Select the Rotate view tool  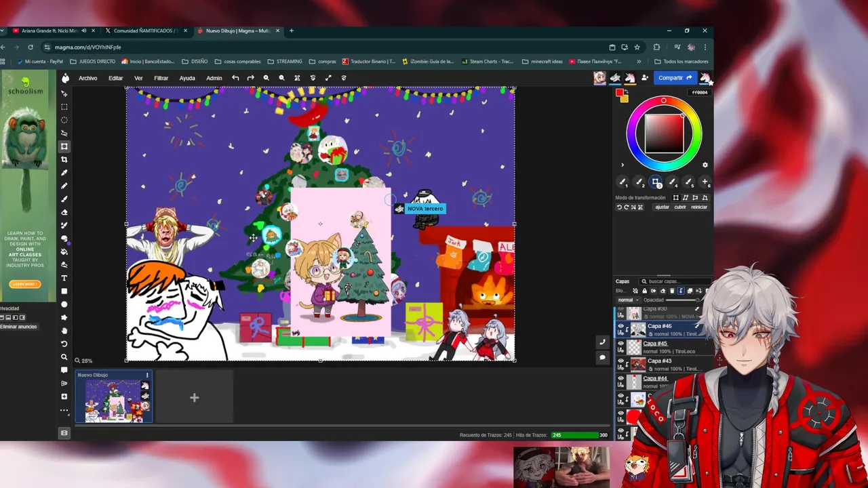pyautogui.click(x=64, y=344)
